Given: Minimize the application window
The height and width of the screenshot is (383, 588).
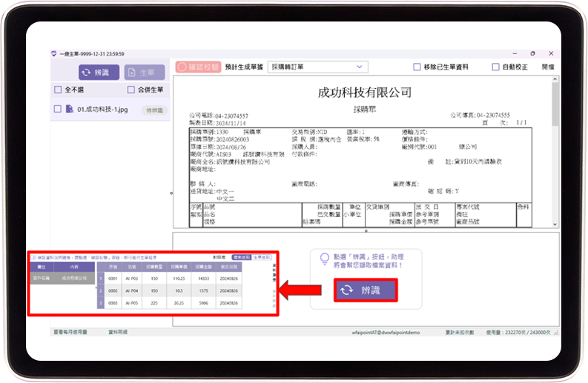Looking at the screenshot, I should coord(515,54).
